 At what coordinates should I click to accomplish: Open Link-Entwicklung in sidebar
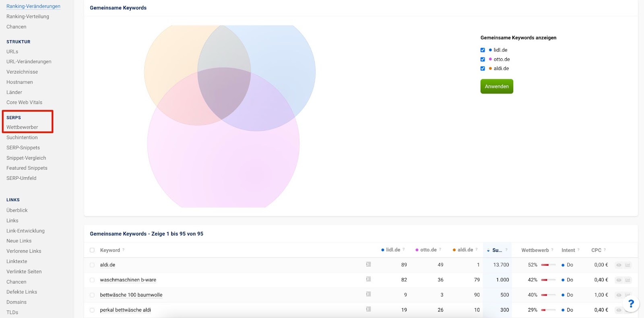[25, 231]
